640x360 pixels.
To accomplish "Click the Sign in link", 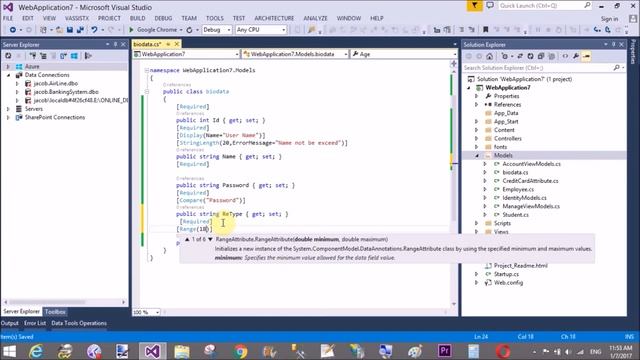I will click(609, 19).
